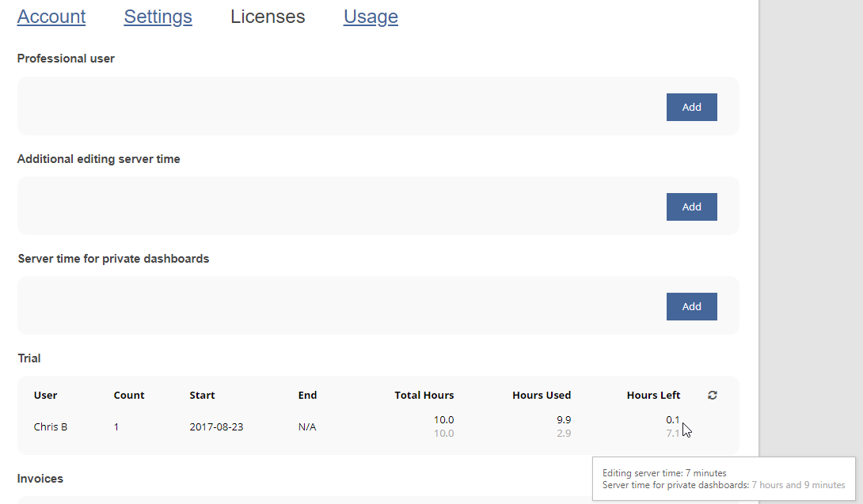863x504 pixels.
Task: Click the 2017-08-23 start date cell
Action: click(x=216, y=427)
